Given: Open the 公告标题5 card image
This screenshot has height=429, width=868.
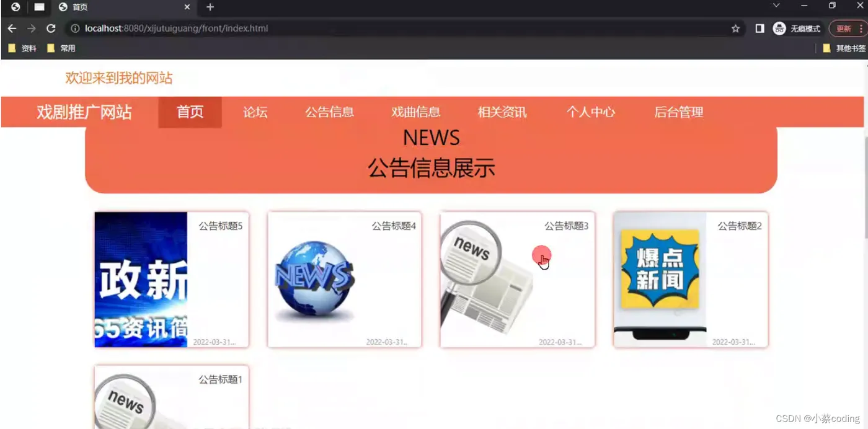Looking at the screenshot, I should click(x=141, y=280).
